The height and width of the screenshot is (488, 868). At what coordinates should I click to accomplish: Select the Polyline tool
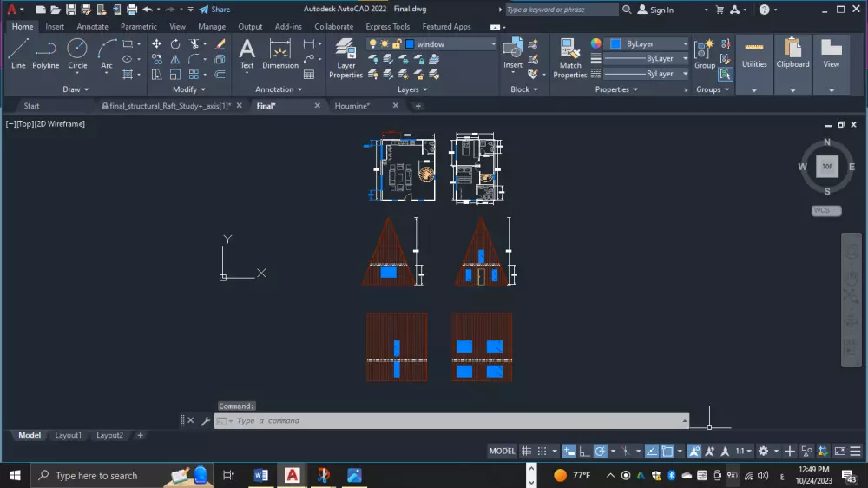[45, 53]
